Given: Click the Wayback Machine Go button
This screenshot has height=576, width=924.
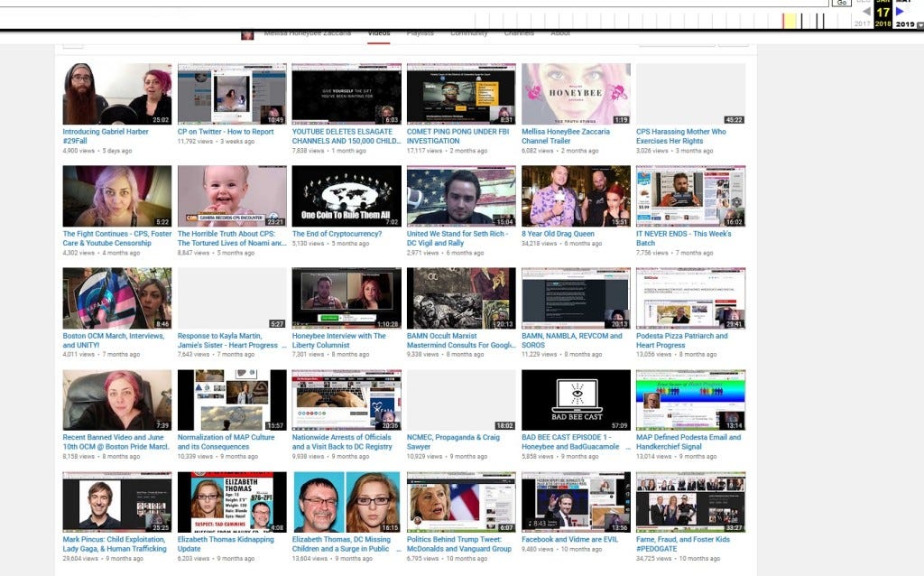Looking at the screenshot, I should 842,3.
